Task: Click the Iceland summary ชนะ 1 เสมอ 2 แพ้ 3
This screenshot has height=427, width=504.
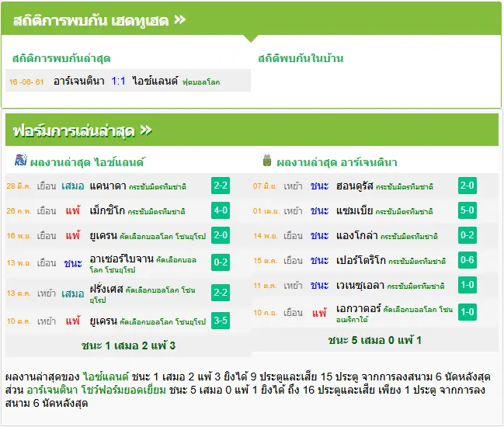Action: click(x=128, y=345)
